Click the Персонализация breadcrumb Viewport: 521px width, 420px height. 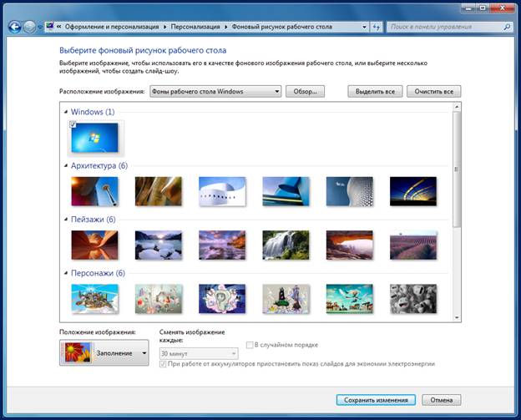[195, 27]
